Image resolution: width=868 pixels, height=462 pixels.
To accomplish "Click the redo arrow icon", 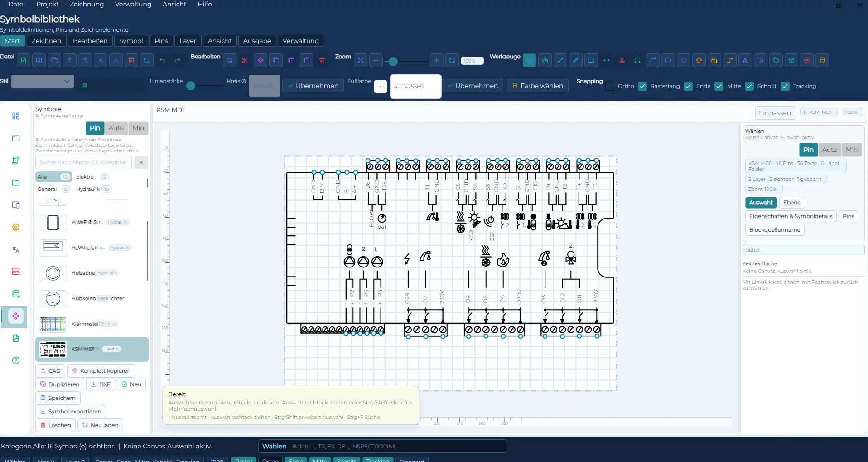I will 178,60.
